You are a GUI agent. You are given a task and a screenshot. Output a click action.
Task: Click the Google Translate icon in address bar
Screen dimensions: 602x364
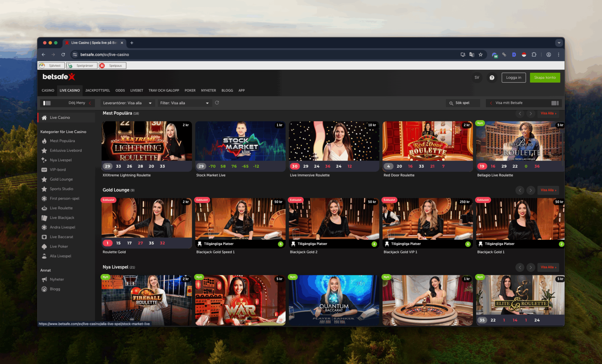tap(472, 55)
